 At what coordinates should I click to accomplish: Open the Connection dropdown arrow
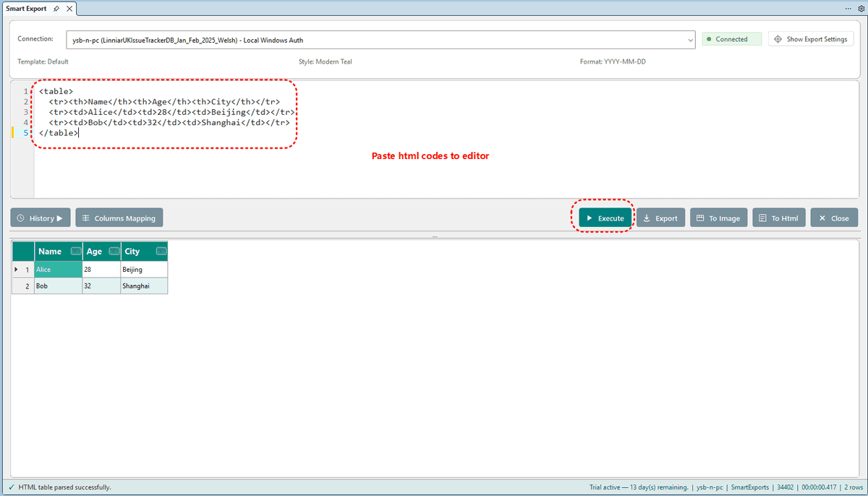(x=691, y=40)
